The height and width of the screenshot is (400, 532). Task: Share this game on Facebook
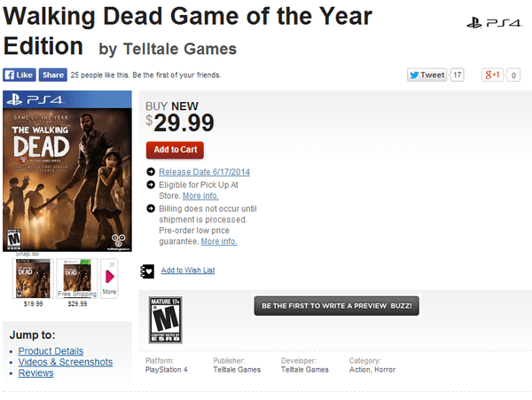pos(52,75)
